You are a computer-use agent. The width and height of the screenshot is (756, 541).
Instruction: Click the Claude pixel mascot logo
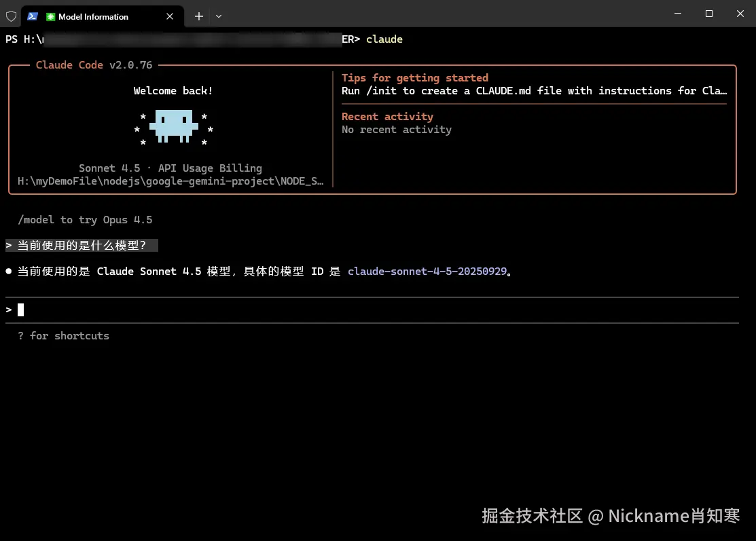(174, 126)
